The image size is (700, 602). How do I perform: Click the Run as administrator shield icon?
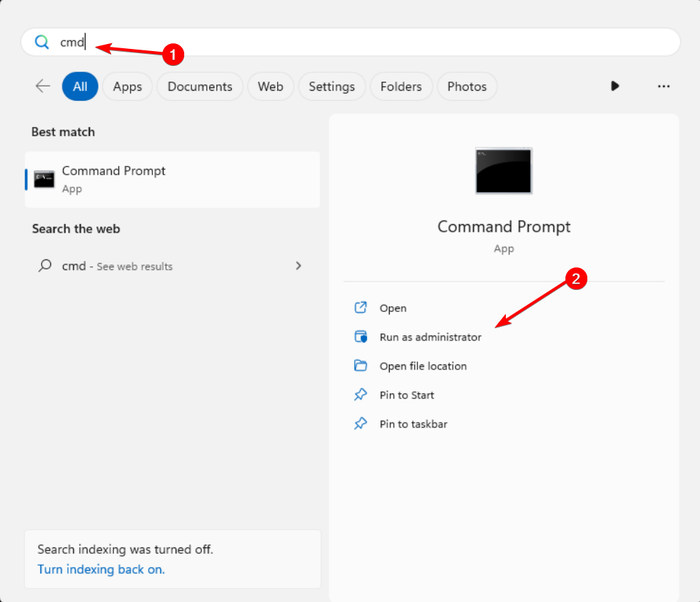click(x=361, y=337)
